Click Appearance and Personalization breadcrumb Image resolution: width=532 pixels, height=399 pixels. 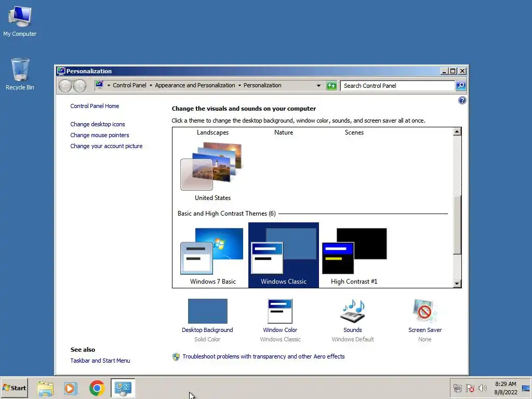(x=195, y=86)
